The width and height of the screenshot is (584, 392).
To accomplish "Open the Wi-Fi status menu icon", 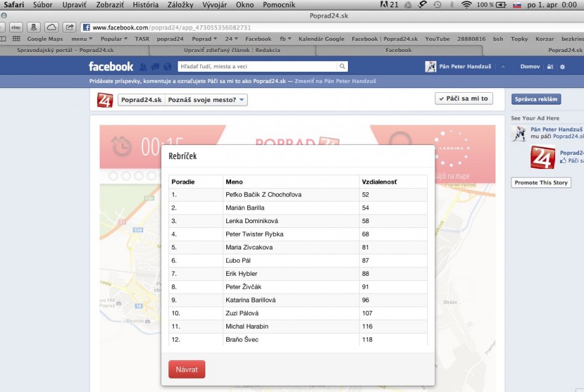I will tap(467, 4).
